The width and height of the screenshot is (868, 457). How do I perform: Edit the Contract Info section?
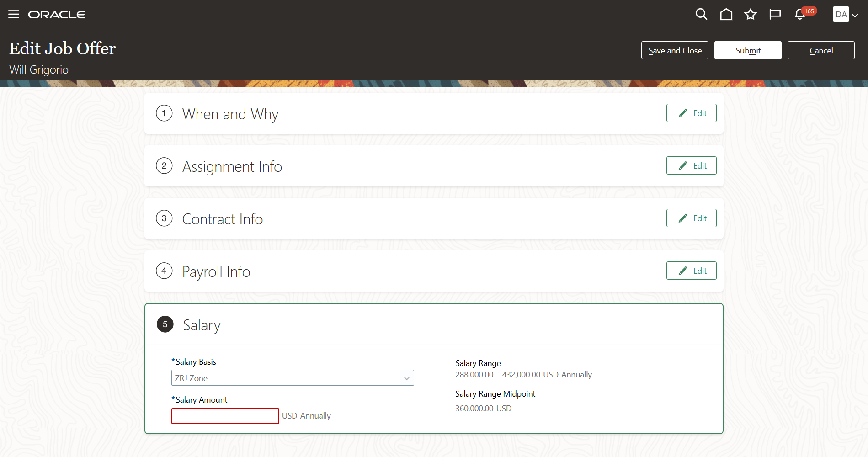pos(691,218)
